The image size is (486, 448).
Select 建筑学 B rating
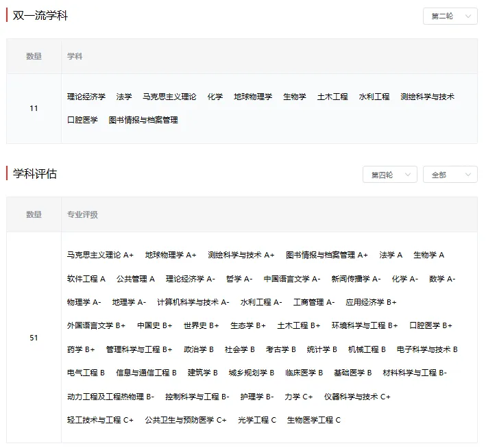coord(203,373)
